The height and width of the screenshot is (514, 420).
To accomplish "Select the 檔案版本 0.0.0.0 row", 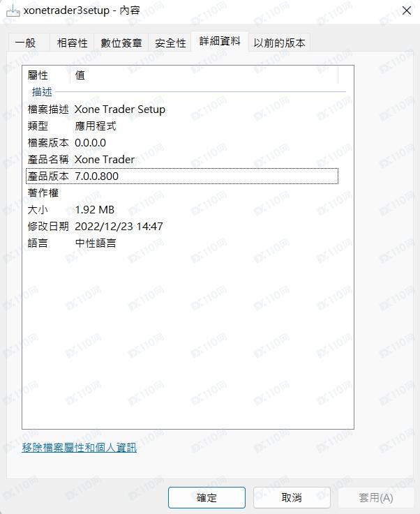I will 182,142.
